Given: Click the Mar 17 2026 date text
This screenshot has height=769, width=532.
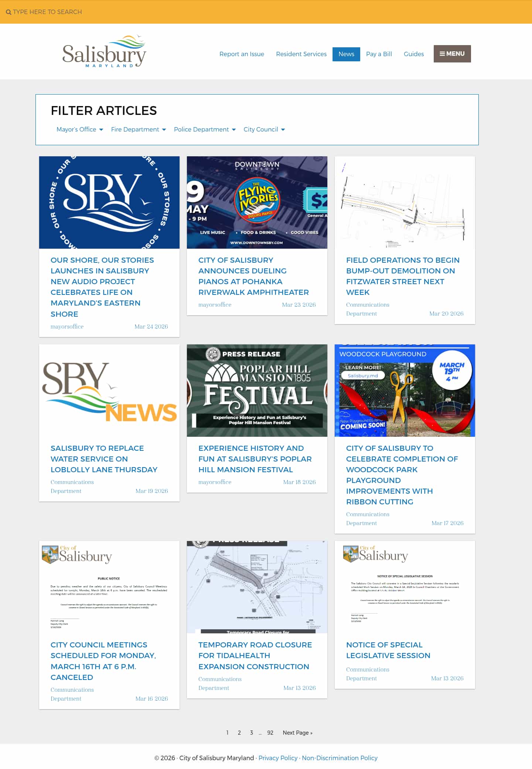Looking at the screenshot, I should (447, 523).
